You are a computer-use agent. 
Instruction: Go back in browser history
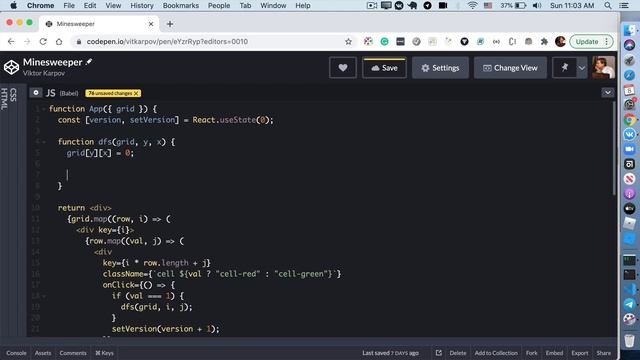click(11, 42)
